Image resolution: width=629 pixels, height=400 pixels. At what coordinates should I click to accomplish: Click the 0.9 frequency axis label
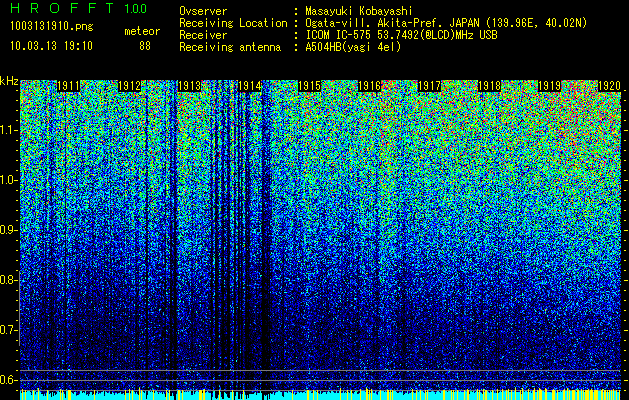8,230
